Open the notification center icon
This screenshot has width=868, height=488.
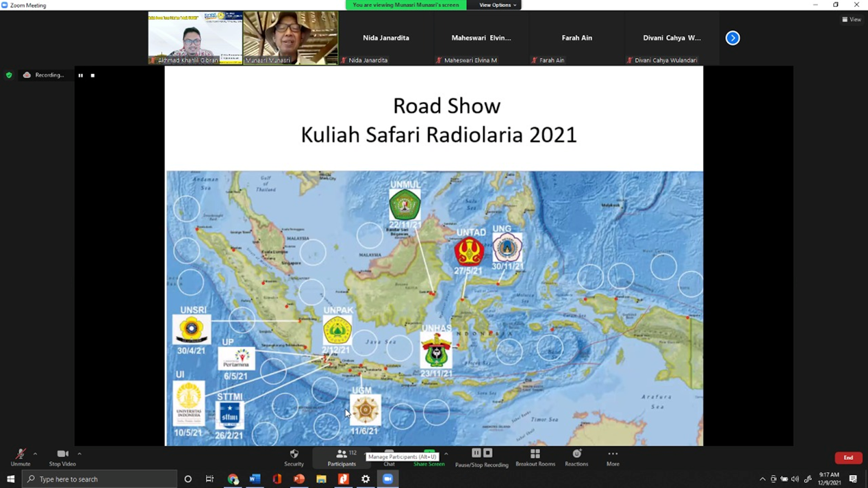pos(853,479)
